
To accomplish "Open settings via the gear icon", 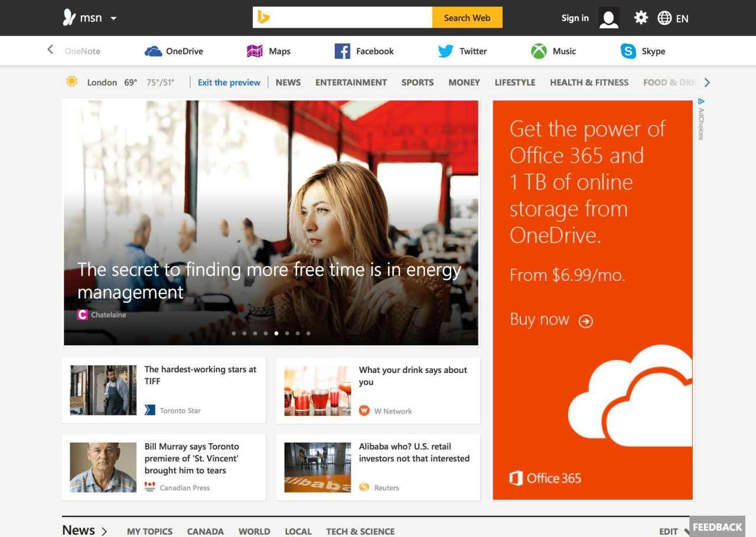I will 641,18.
